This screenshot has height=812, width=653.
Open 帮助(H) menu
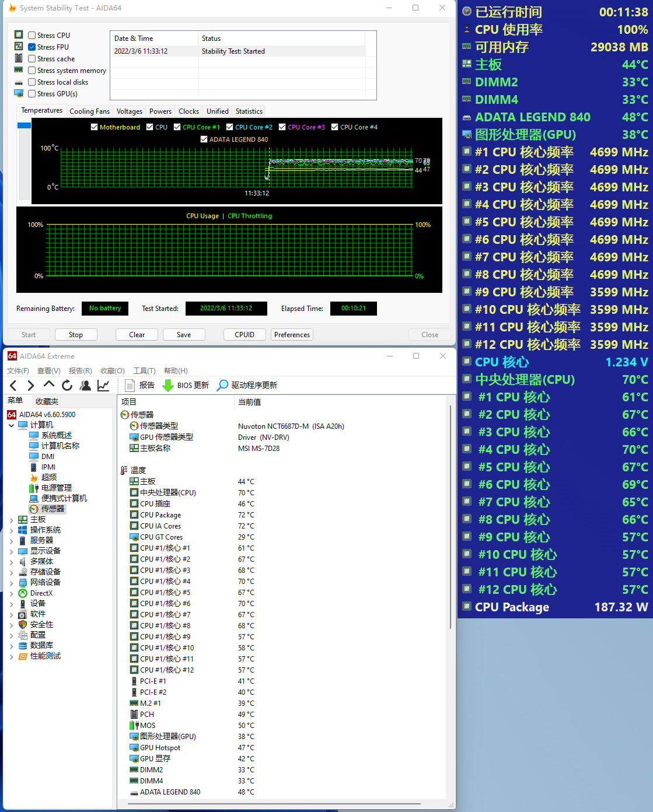176,371
